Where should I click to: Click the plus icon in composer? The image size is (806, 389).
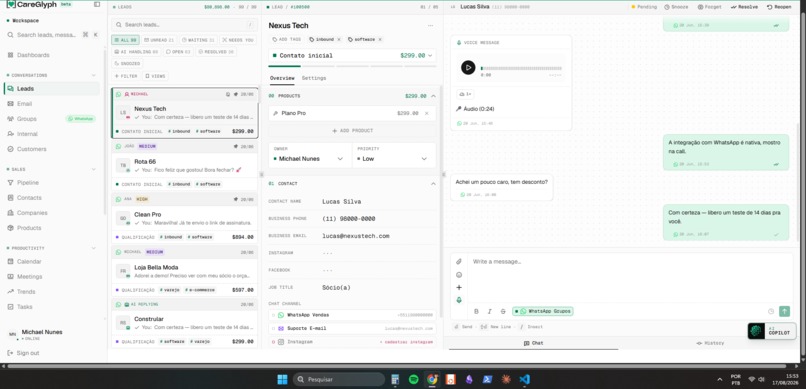point(459,288)
